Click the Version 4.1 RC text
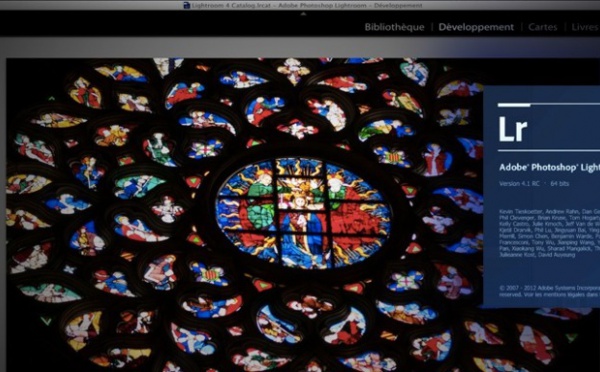Viewport: 600px width, 372px height. point(519,184)
